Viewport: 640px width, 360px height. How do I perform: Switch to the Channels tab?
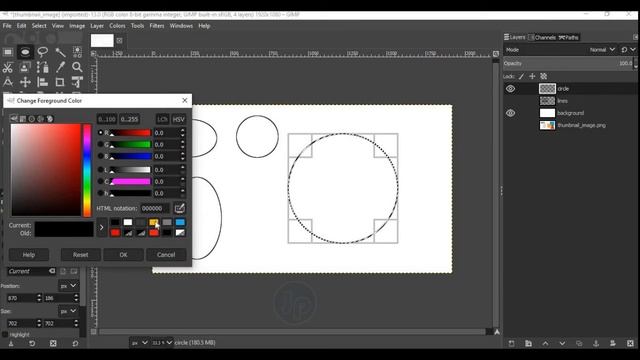coord(542,37)
